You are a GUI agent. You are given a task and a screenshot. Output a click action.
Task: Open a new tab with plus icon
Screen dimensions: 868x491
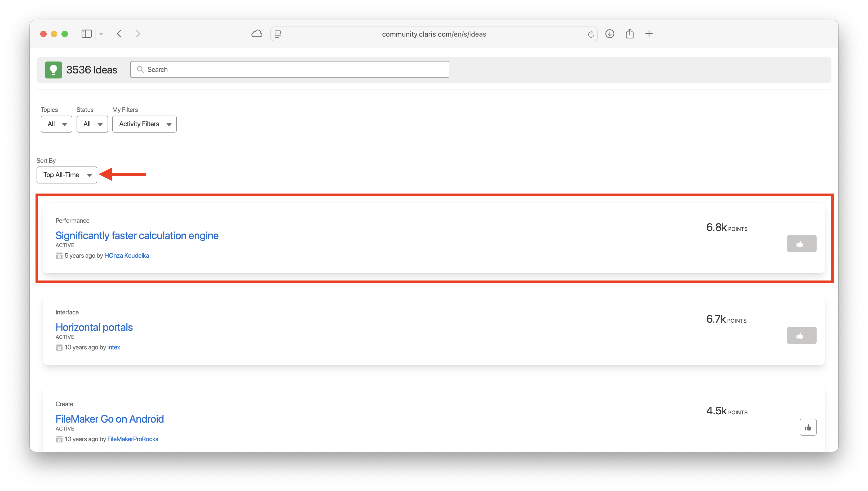click(x=649, y=34)
